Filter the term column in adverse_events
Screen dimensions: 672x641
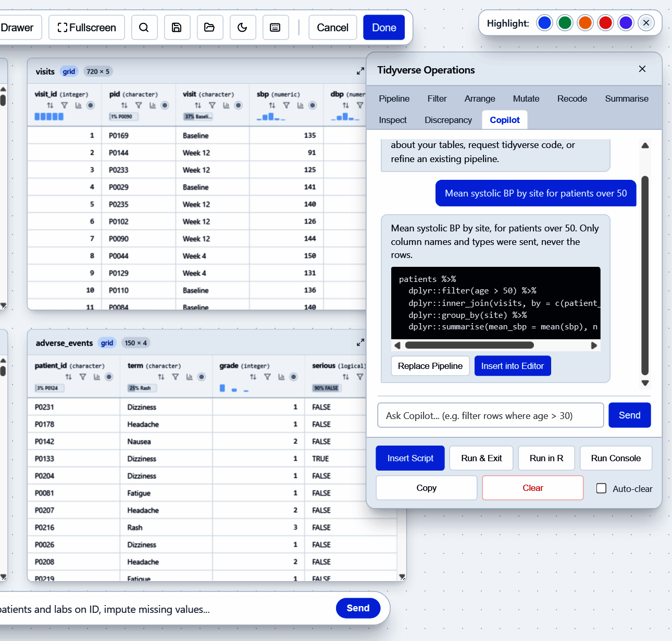point(176,377)
